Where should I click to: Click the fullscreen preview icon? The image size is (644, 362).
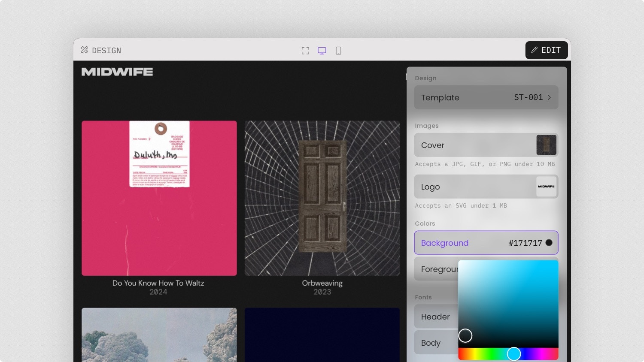(305, 51)
